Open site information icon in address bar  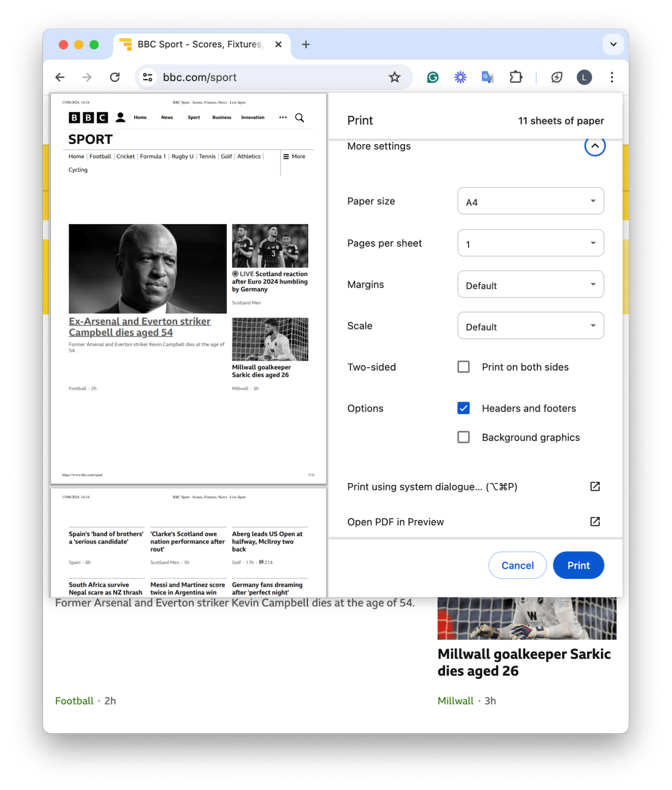(x=147, y=77)
